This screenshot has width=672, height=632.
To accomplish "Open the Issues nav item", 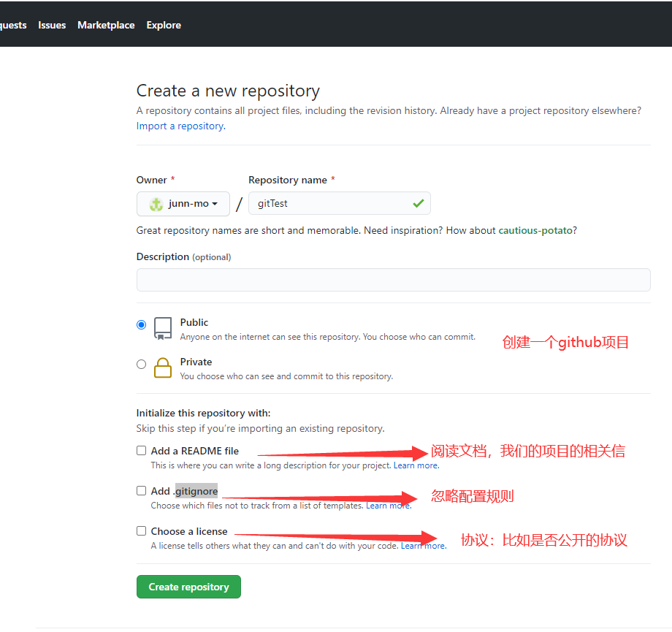I will [x=52, y=26].
